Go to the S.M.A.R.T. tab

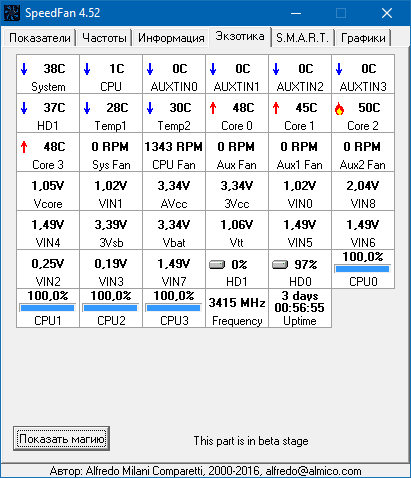pos(302,38)
